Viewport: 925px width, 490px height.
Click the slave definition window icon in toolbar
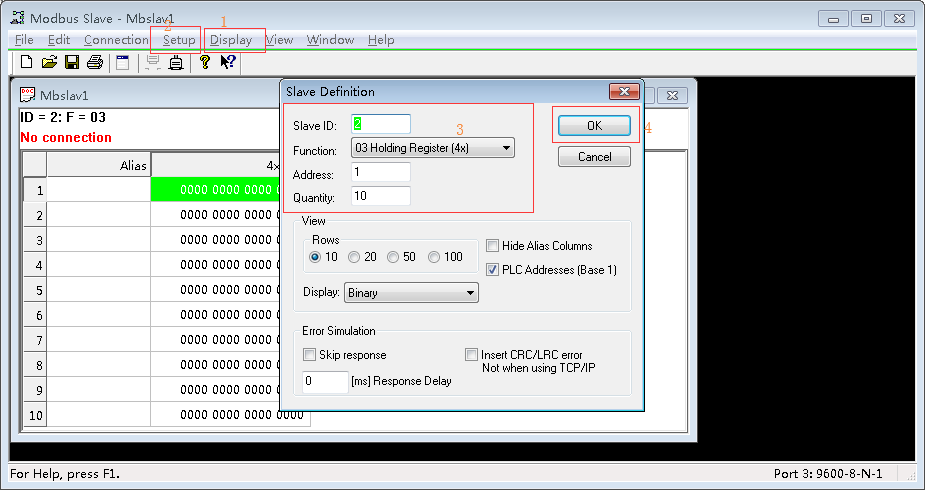[x=122, y=62]
